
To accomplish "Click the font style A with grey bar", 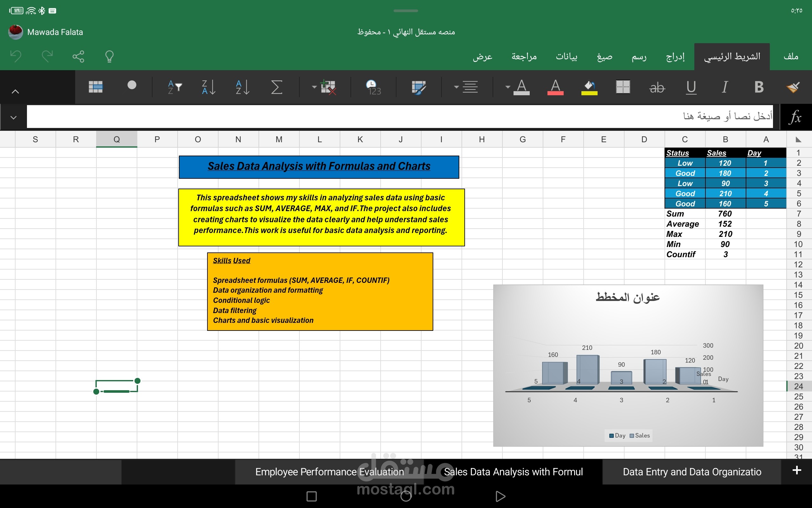I will (x=521, y=87).
